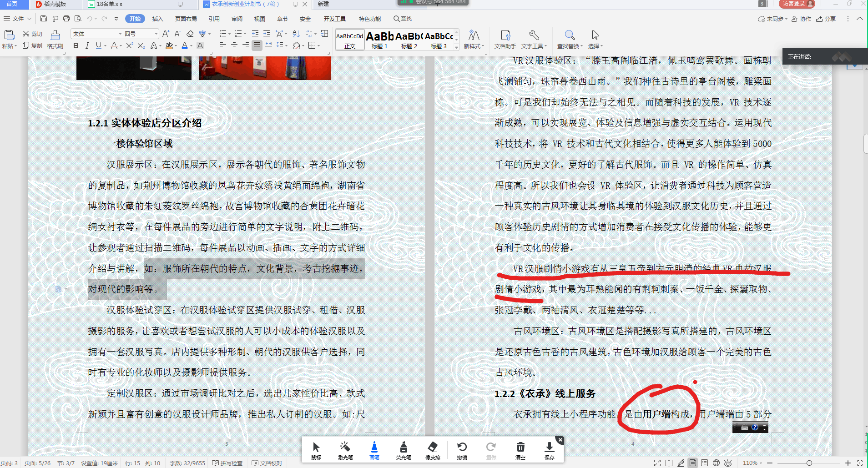Activate the 激光笔 laser pointer

(345, 450)
